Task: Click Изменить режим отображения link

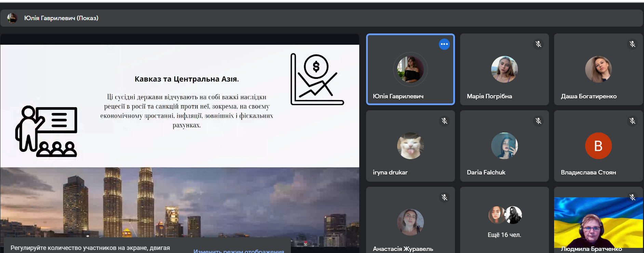Action: (239, 251)
